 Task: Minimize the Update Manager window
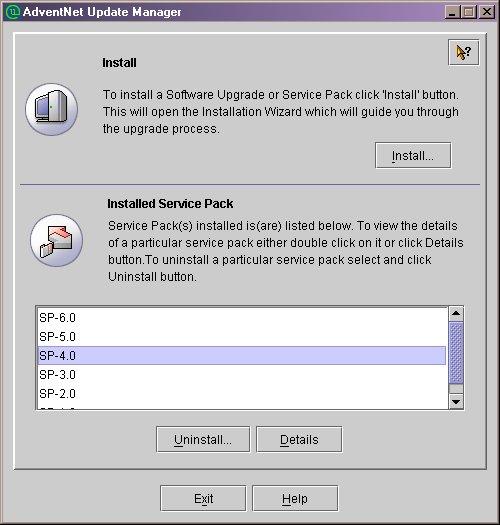tap(452, 12)
